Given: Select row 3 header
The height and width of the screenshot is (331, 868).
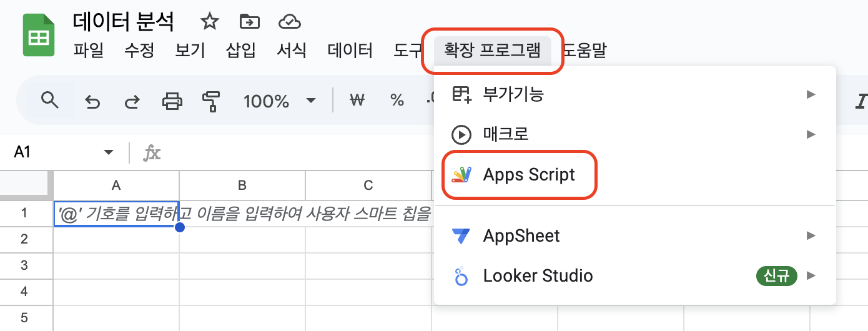Looking at the screenshot, I should (25, 265).
